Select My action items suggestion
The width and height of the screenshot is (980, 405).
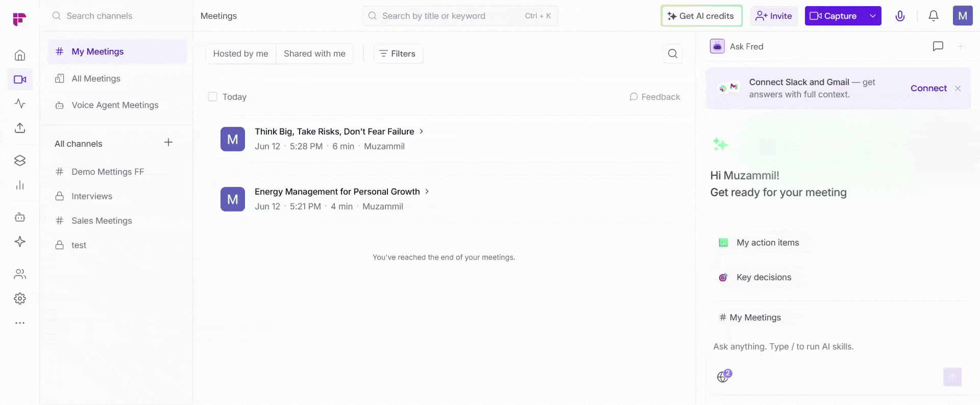point(759,243)
